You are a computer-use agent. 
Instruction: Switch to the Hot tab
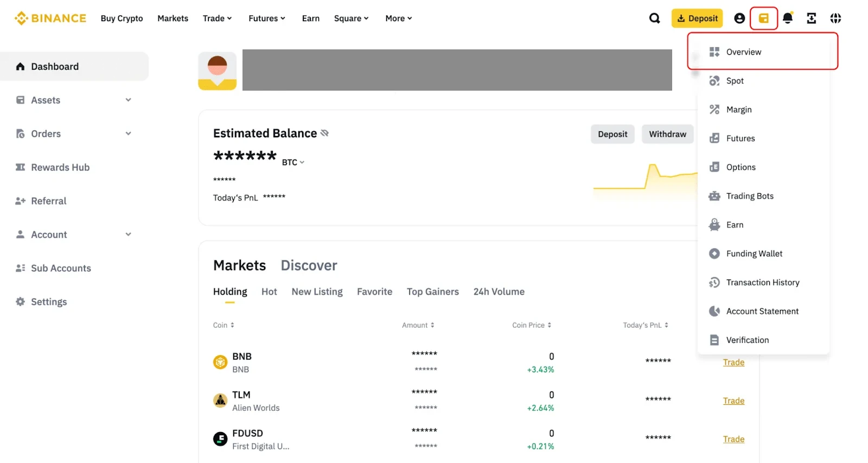click(x=269, y=291)
